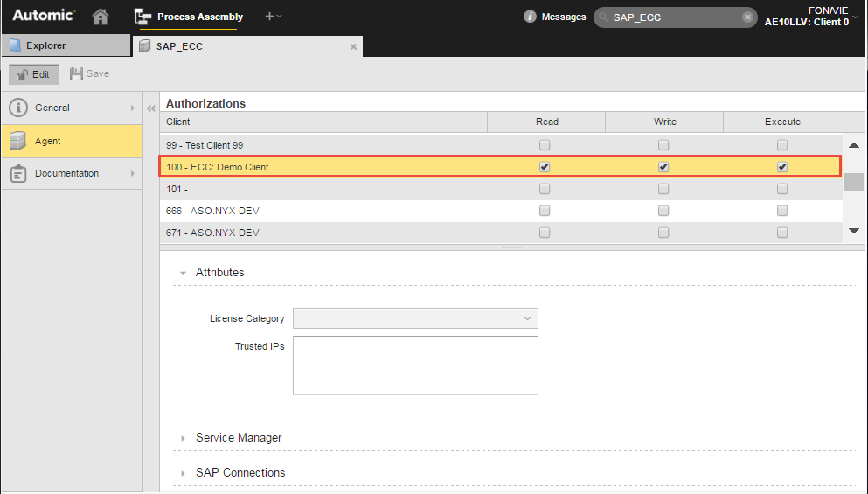The image size is (868, 494).
Task: Click the Write column header
Action: click(x=664, y=122)
